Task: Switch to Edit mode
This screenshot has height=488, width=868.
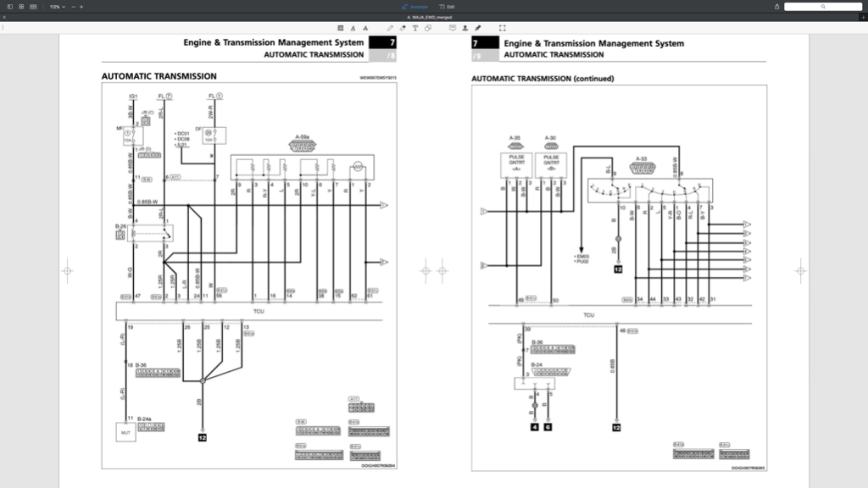Action: [447, 7]
